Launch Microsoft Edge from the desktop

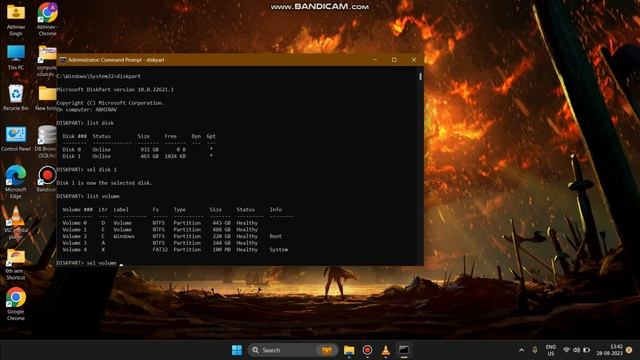16,182
